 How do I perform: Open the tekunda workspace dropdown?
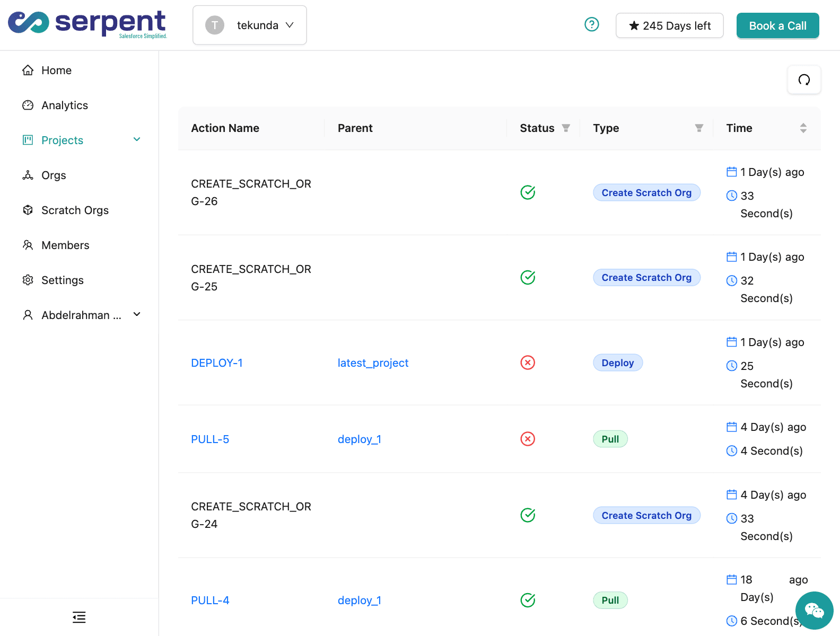(x=250, y=25)
